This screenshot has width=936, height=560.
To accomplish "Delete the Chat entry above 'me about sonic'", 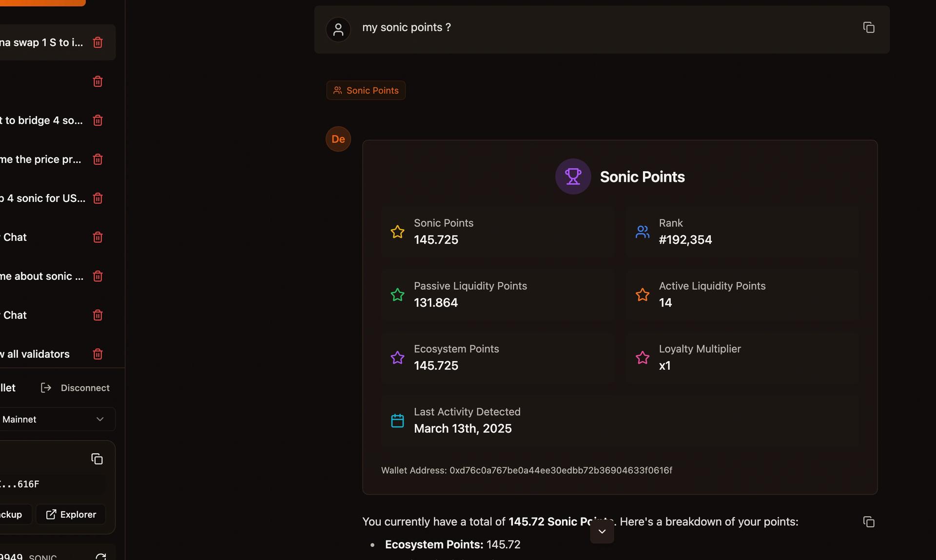I will pos(97,237).
